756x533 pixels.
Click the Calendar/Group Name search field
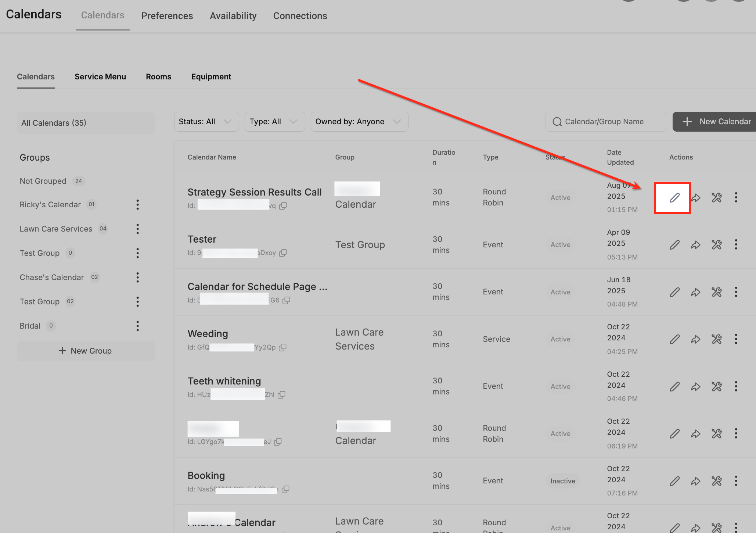[610, 122]
